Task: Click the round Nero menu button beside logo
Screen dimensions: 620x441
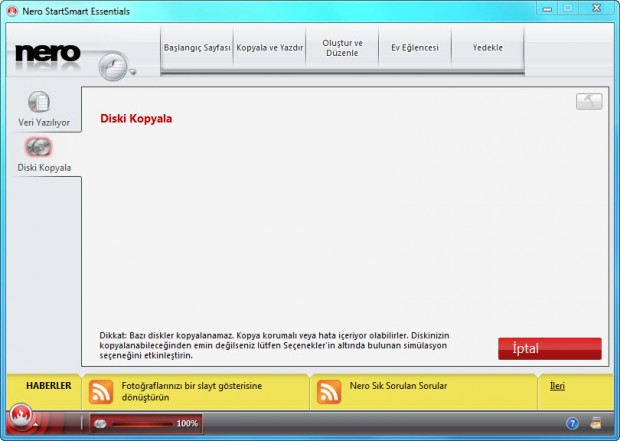Action: 113,66
